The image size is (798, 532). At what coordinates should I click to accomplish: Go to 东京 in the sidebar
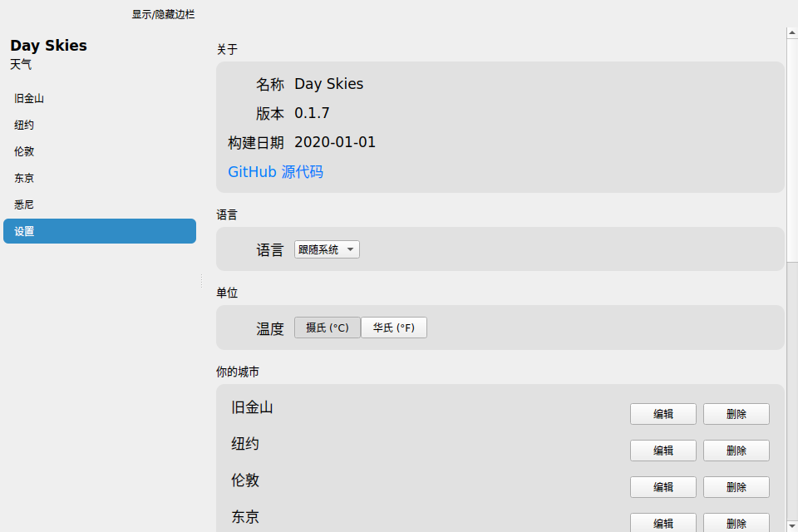100,178
